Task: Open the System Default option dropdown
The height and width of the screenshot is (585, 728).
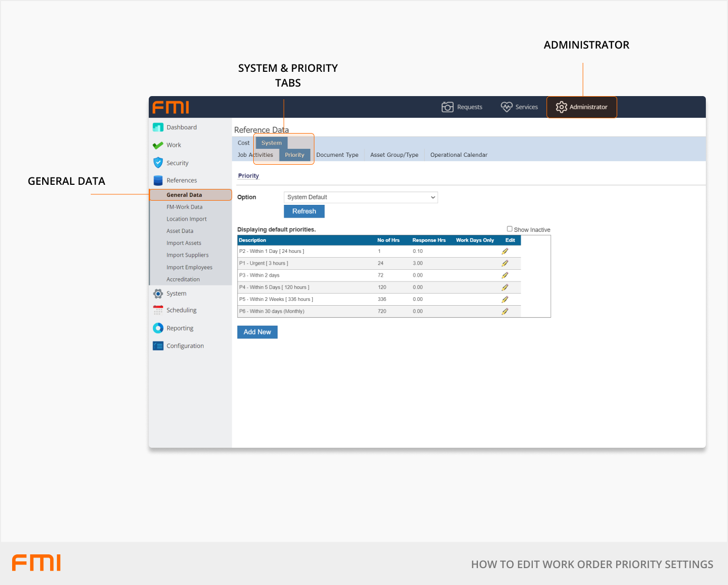Action: point(360,197)
